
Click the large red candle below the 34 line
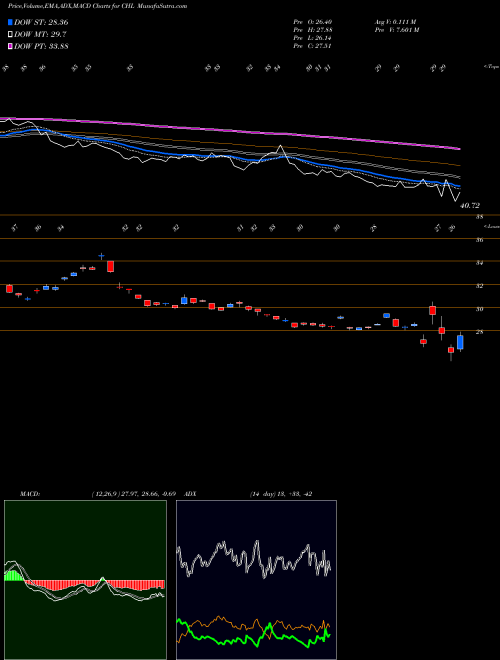[111, 266]
